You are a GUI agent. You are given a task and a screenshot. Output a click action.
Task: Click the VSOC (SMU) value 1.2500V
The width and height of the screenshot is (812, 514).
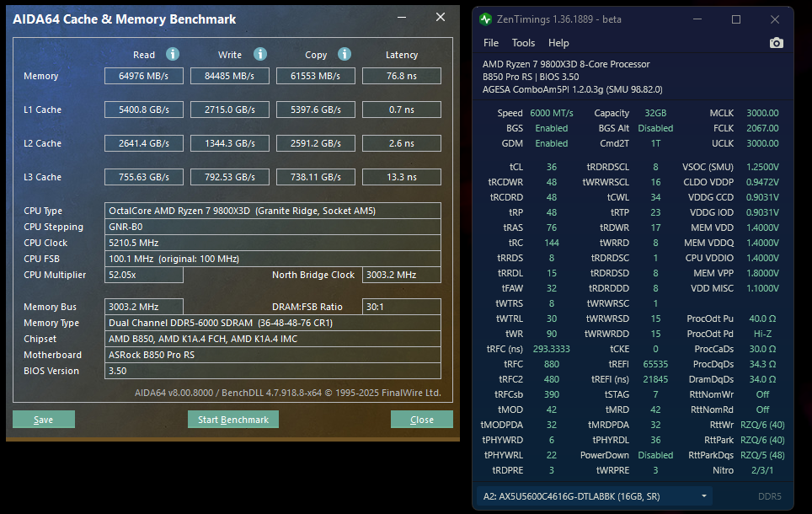click(762, 167)
